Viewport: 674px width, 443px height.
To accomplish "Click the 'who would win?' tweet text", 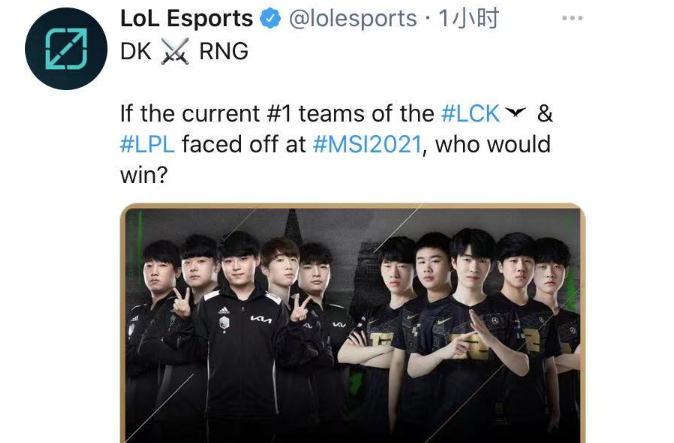I will tap(335, 159).
